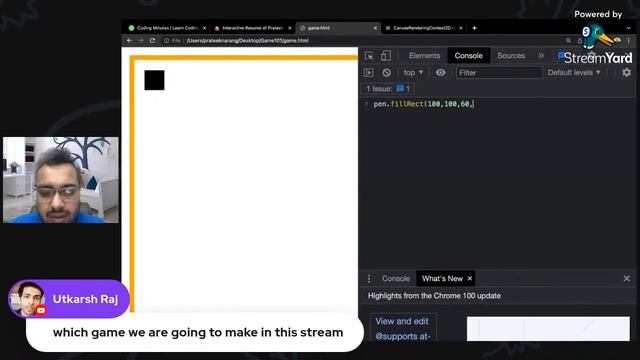640x360 pixels.
Task: Close the Interactive Resume browser tab
Action: (x=290, y=28)
